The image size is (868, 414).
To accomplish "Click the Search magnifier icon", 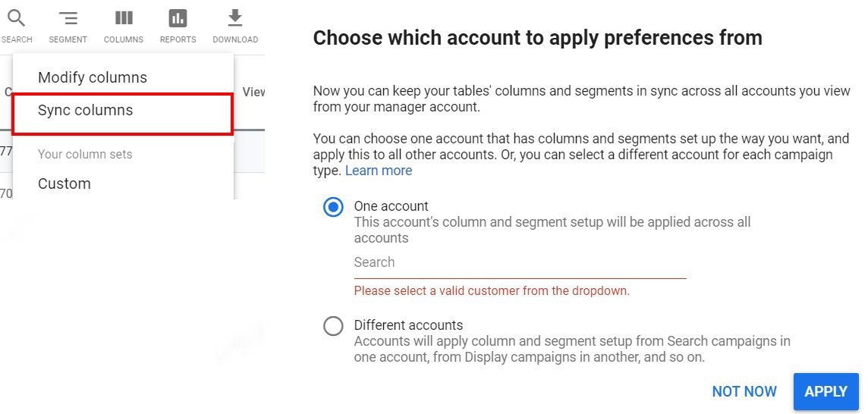I will [x=16, y=18].
